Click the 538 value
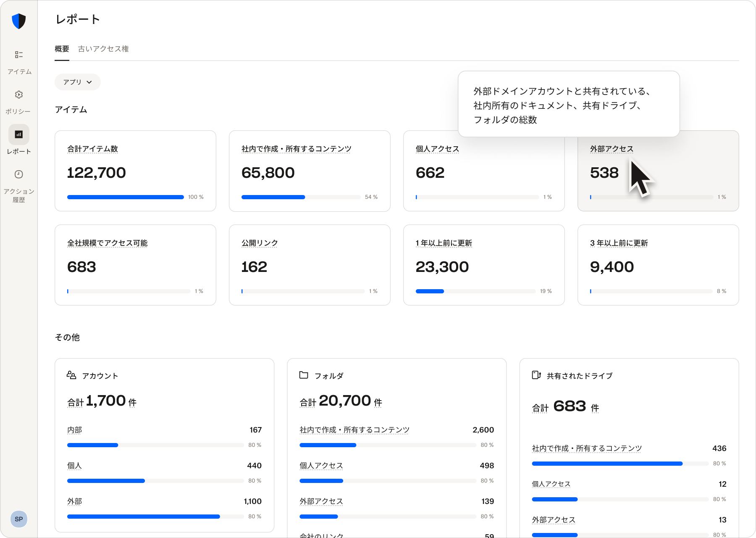 tap(604, 173)
